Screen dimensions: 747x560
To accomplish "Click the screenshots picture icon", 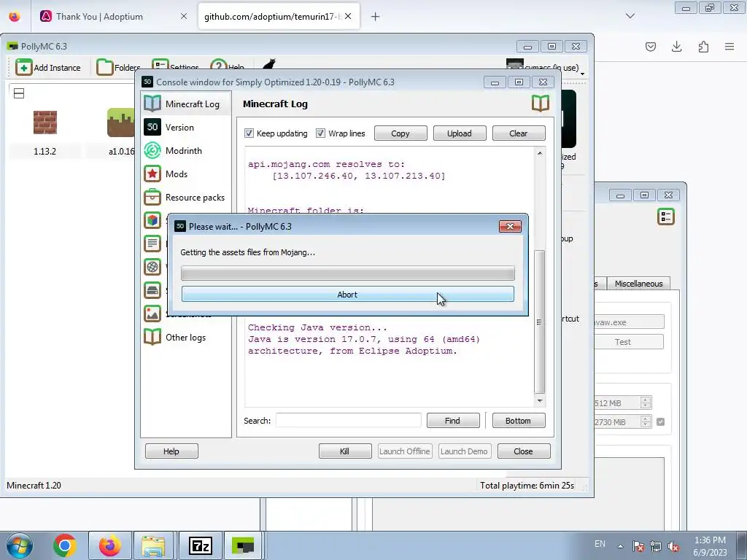I will click(152, 314).
